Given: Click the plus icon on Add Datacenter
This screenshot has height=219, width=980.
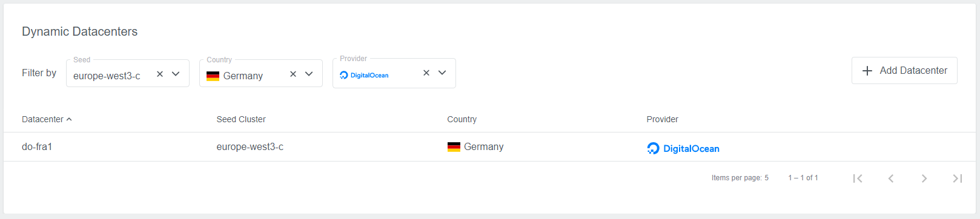Looking at the screenshot, I should [x=867, y=71].
